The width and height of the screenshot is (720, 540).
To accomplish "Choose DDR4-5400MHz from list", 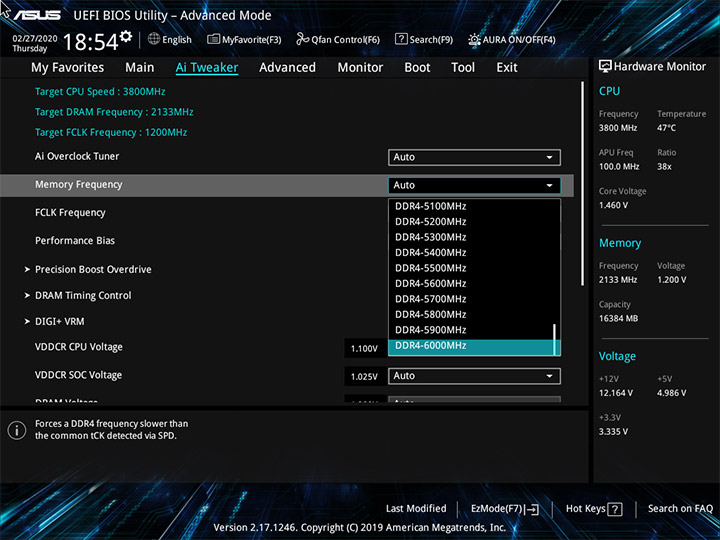I will (472, 253).
